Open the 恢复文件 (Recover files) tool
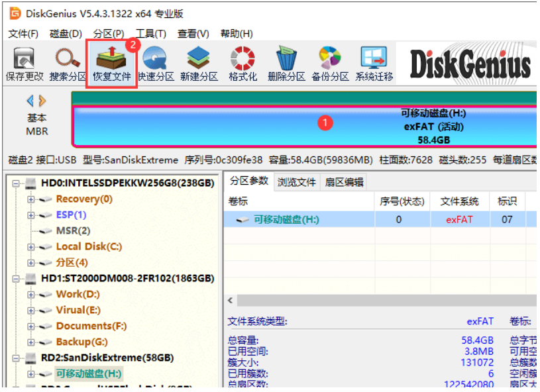This screenshot has height=392, width=540. 111,65
